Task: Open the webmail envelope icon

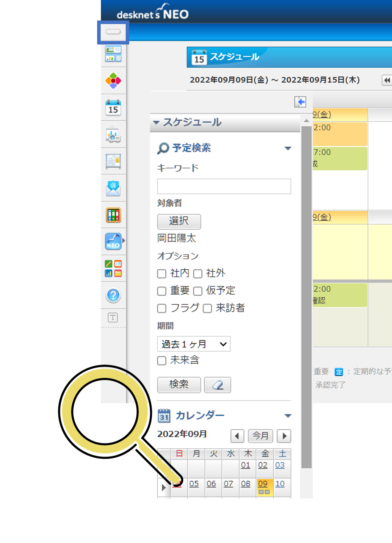Action: pos(113,188)
